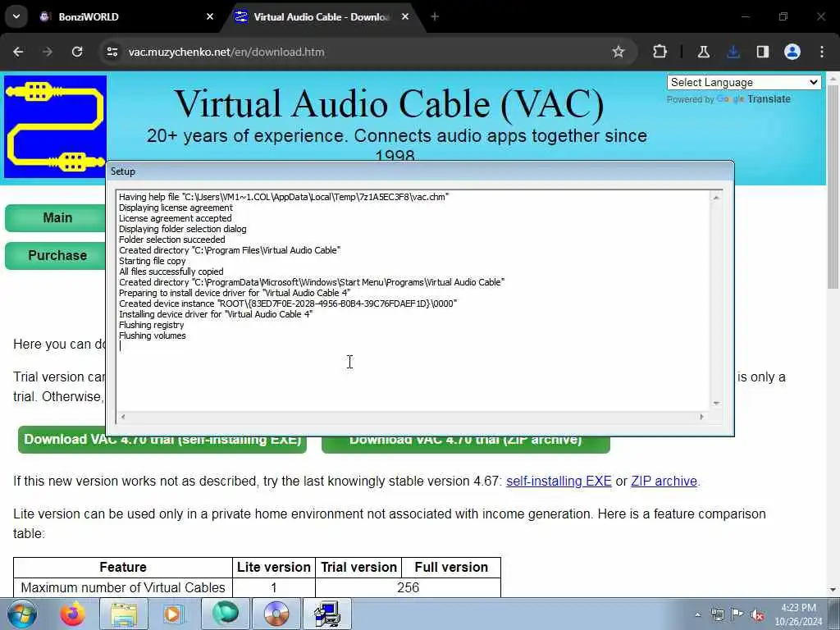Click the 'Flushing registry' log line
This screenshot has height=630, width=840.
(151, 325)
